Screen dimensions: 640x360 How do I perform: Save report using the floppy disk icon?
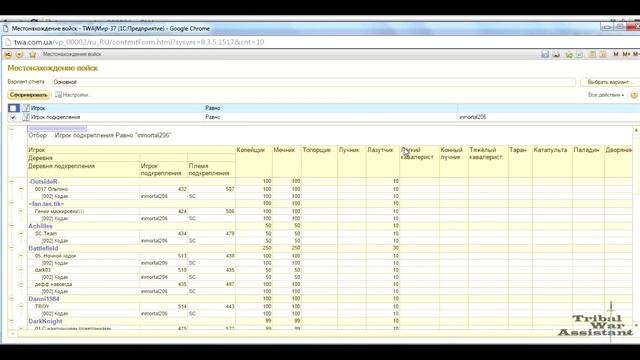(545, 54)
